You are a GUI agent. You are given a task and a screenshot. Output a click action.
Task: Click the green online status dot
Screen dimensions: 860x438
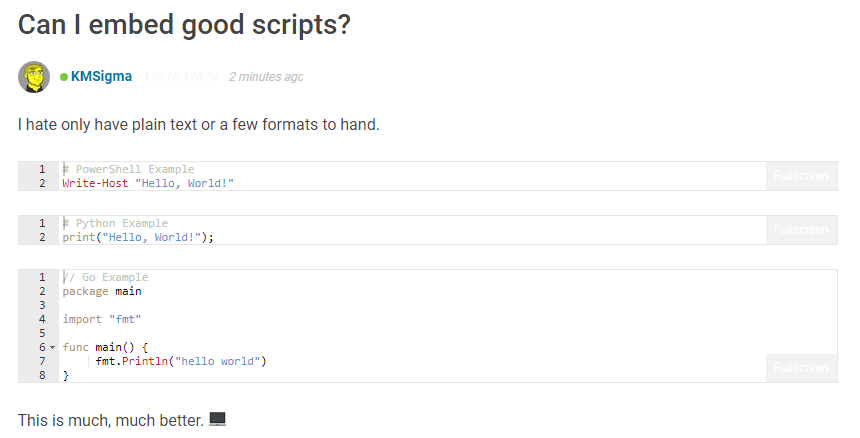64,77
